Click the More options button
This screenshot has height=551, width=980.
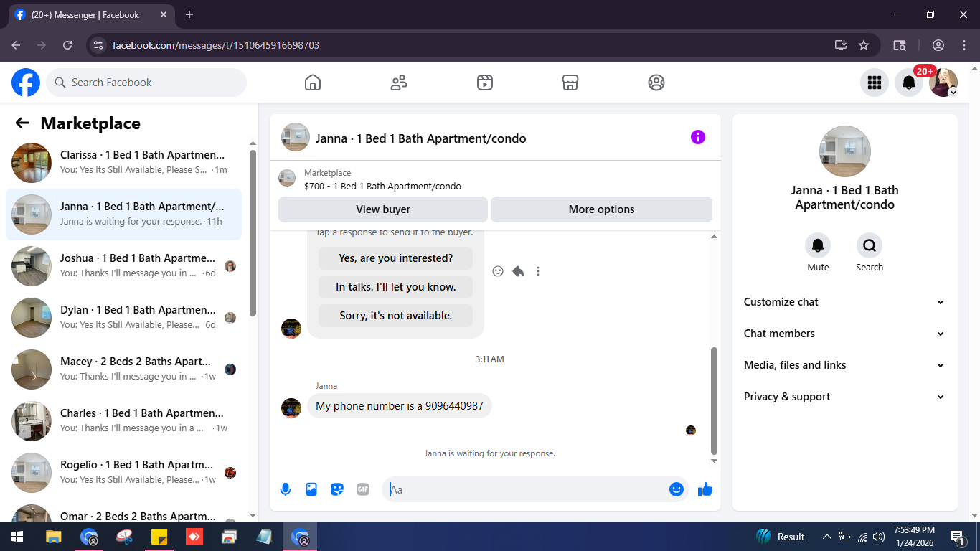(x=601, y=209)
